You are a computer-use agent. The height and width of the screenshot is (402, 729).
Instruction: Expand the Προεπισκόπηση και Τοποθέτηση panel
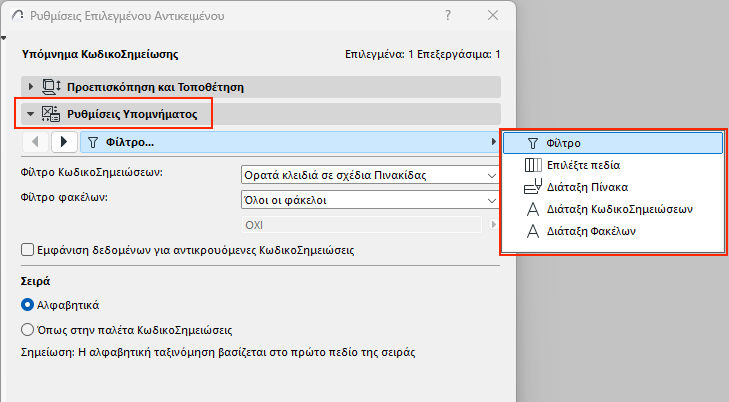click(31, 87)
